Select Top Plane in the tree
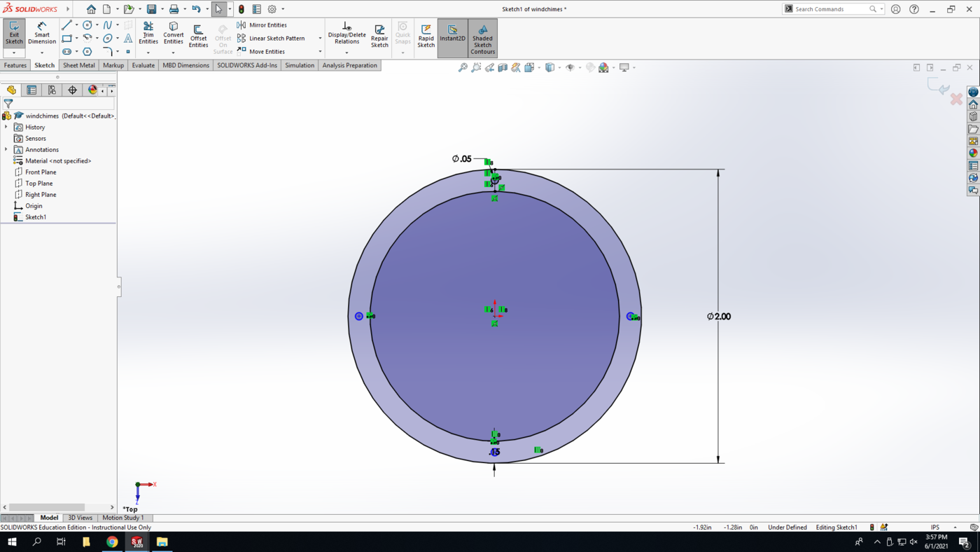Image resolution: width=980 pixels, height=552 pixels. pyautogui.click(x=38, y=183)
